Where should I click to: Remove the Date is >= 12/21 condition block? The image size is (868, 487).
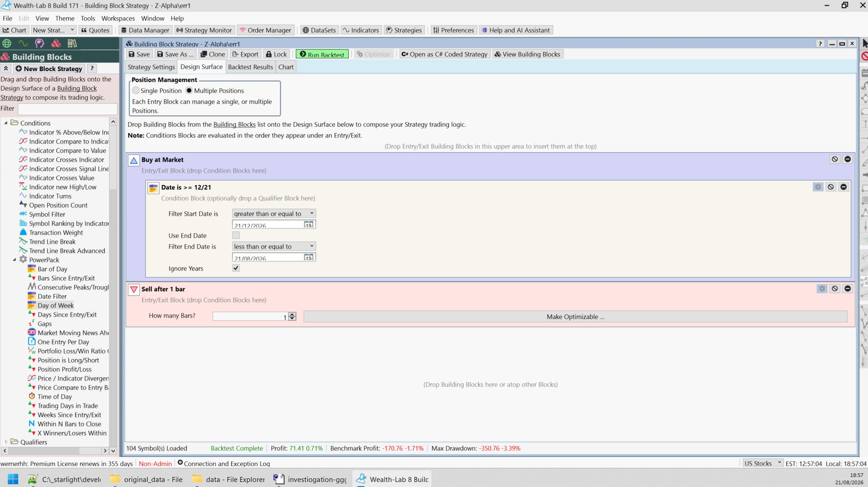(843, 187)
